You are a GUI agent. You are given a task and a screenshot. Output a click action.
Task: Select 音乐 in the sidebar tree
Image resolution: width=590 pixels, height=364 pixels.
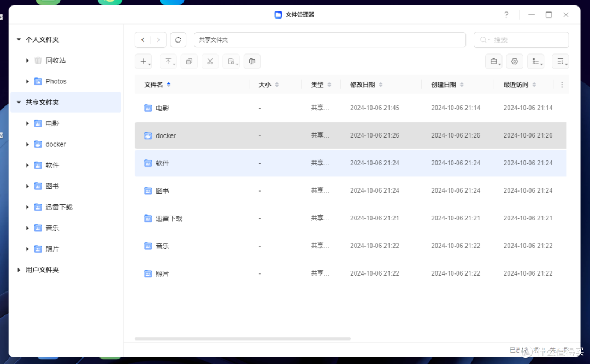(52, 228)
